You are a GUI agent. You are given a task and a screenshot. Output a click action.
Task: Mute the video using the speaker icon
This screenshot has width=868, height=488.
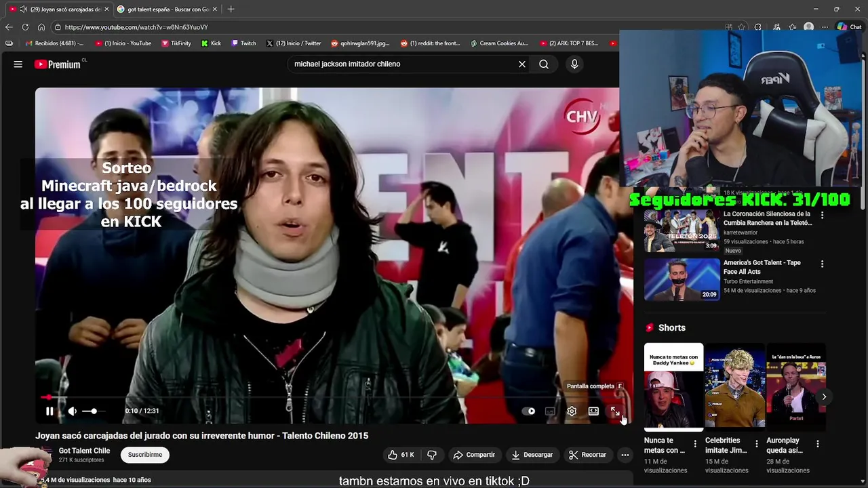point(72,411)
